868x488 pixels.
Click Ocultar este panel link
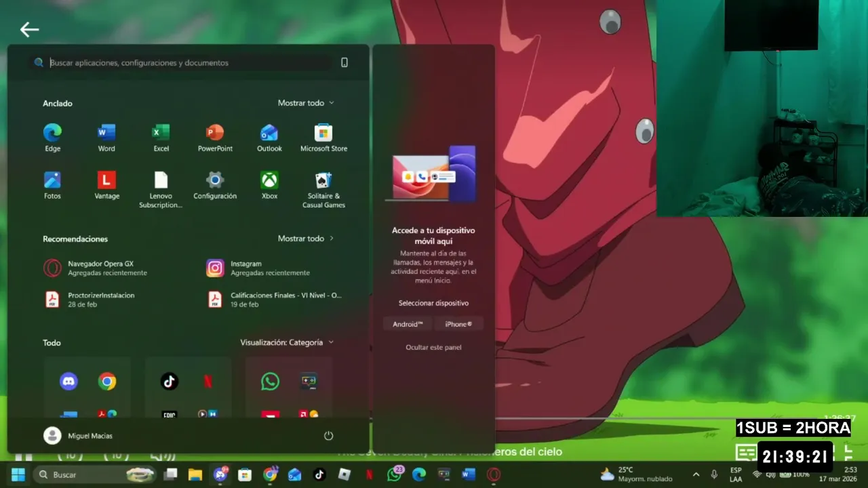click(x=433, y=347)
